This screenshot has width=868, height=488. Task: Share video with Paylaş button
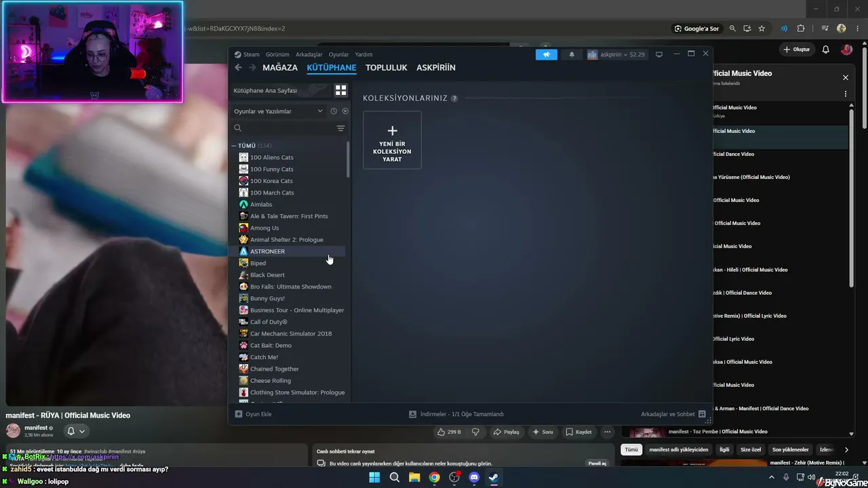coord(507,432)
